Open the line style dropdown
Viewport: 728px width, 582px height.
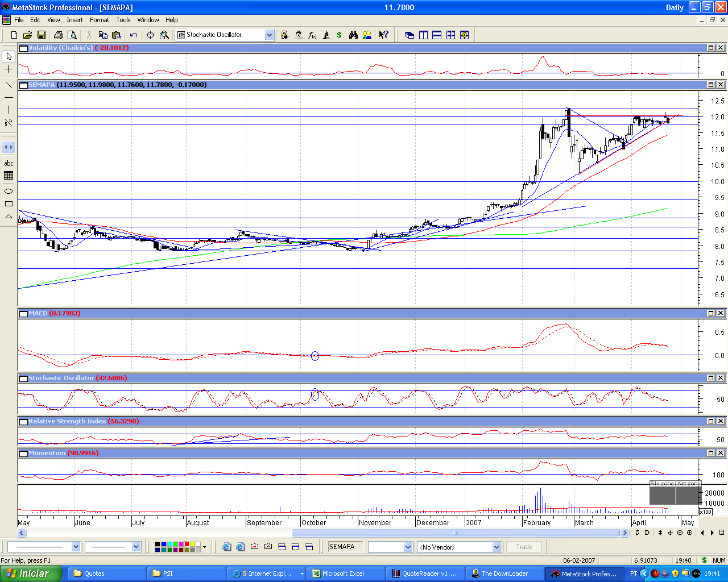[x=76, y=547]
